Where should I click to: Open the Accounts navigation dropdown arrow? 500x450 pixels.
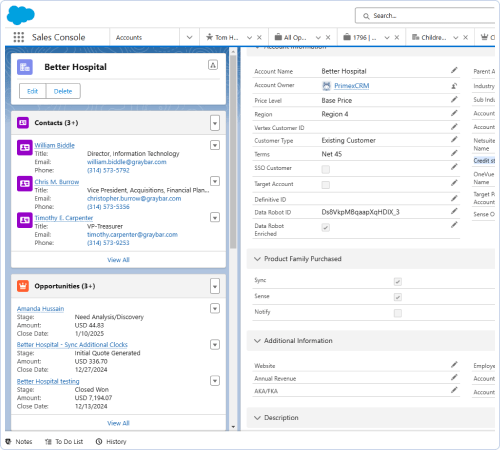[x=189, y=37]
